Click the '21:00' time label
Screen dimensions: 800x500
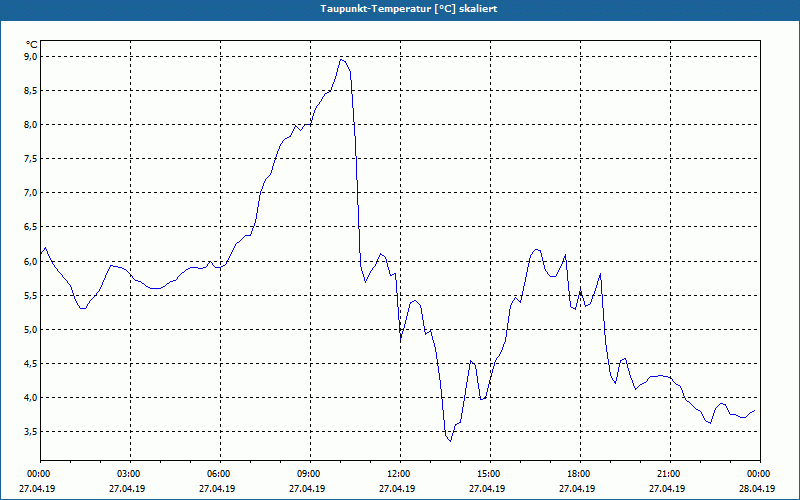(667, 474)
